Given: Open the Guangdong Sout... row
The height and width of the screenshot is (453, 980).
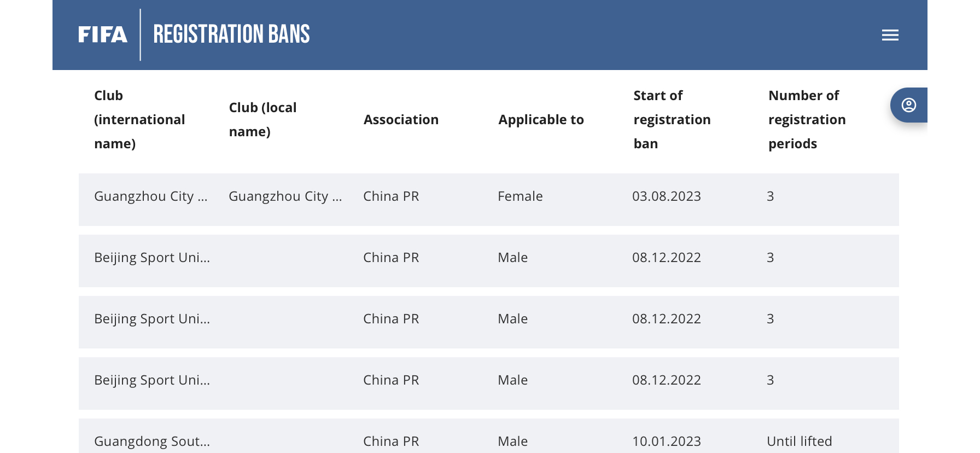Looking at the screenshot, I should pyautogui.click(x=489, y=436).
